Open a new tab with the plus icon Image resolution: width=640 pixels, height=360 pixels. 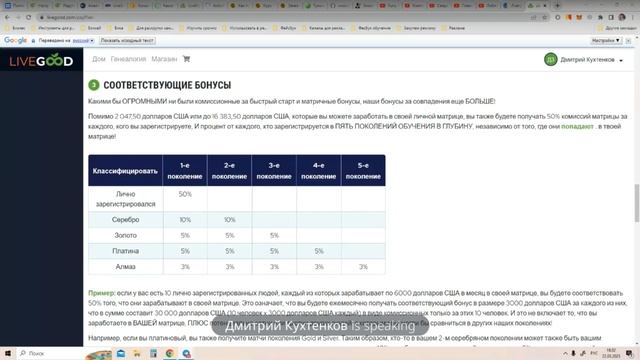[557, 6]
